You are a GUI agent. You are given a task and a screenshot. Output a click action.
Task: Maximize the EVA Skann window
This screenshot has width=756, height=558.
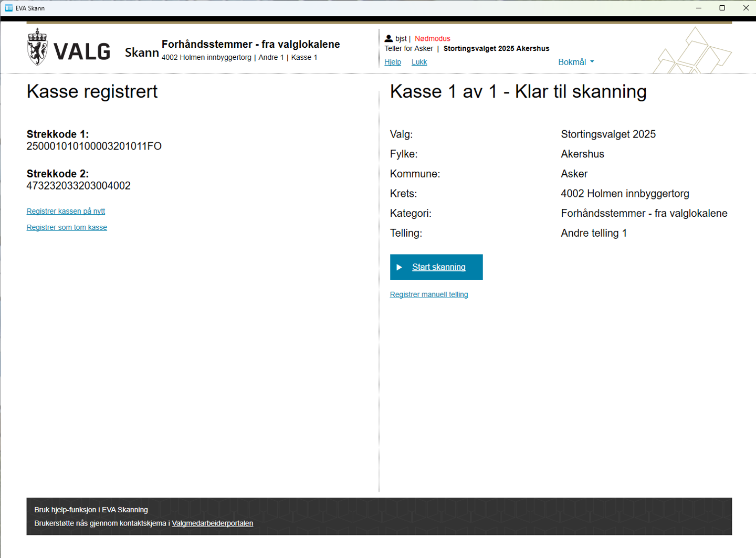tap(722, 8)
